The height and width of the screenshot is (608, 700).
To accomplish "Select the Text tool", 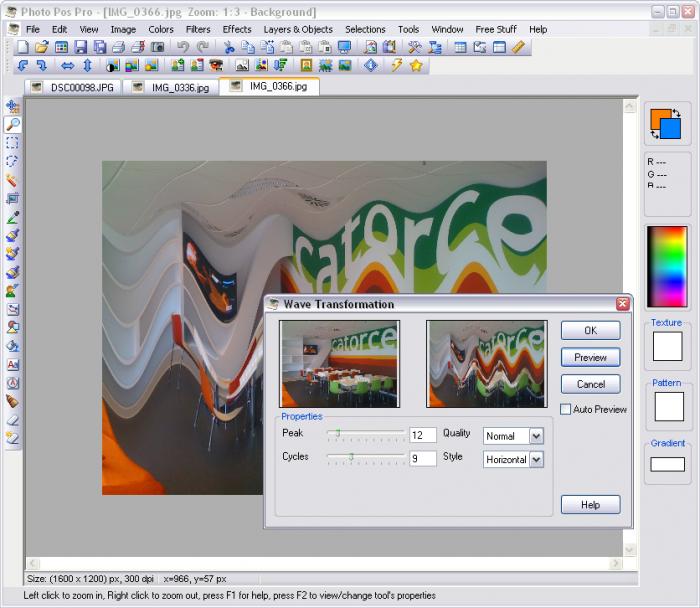I will click(13, 365).
